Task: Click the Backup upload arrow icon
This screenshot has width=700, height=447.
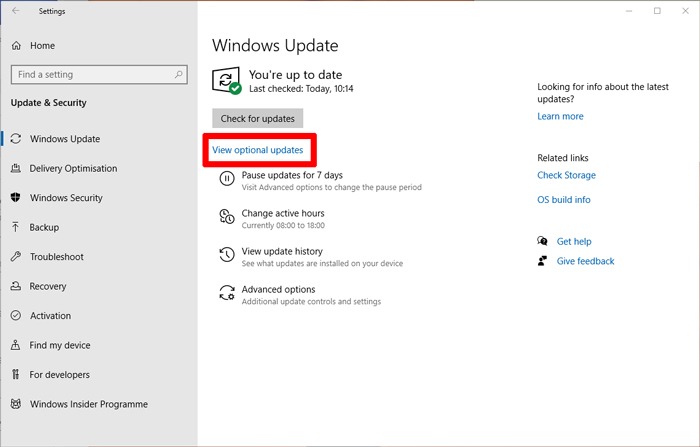Action: [x=16, y=227]
